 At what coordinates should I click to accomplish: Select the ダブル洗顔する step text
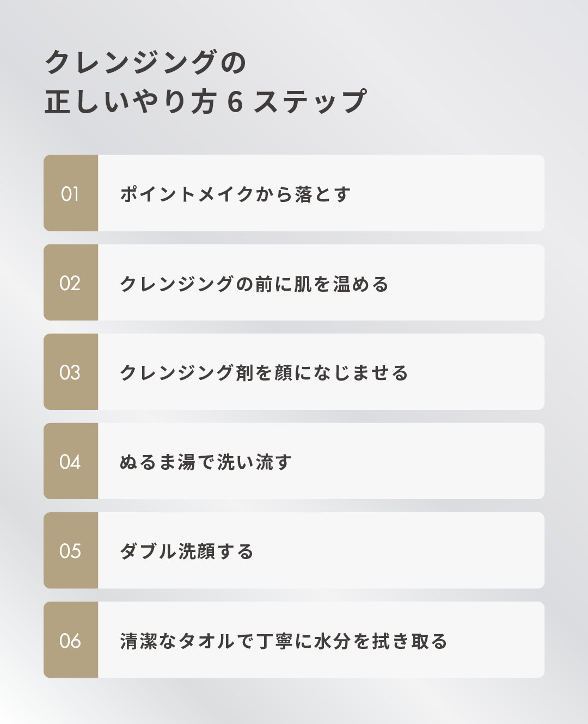pyautogui.click(x=187, y=551)
